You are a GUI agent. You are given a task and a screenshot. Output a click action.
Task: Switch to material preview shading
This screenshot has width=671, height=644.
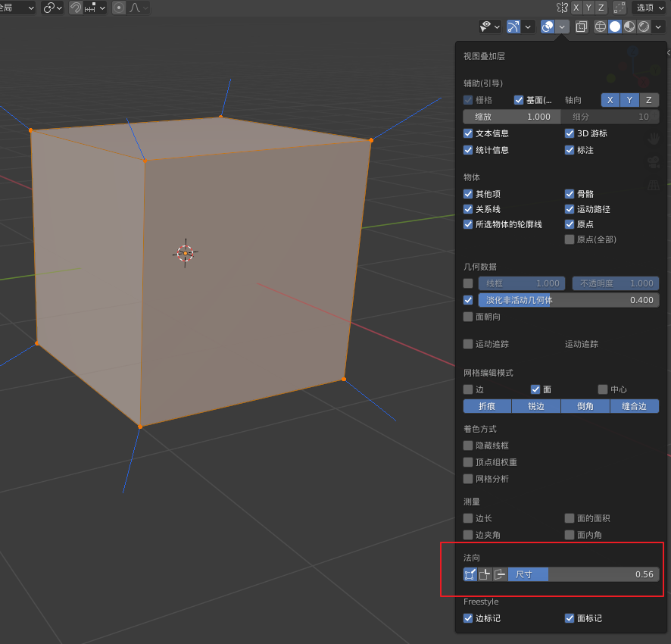(x=629, y=27)
